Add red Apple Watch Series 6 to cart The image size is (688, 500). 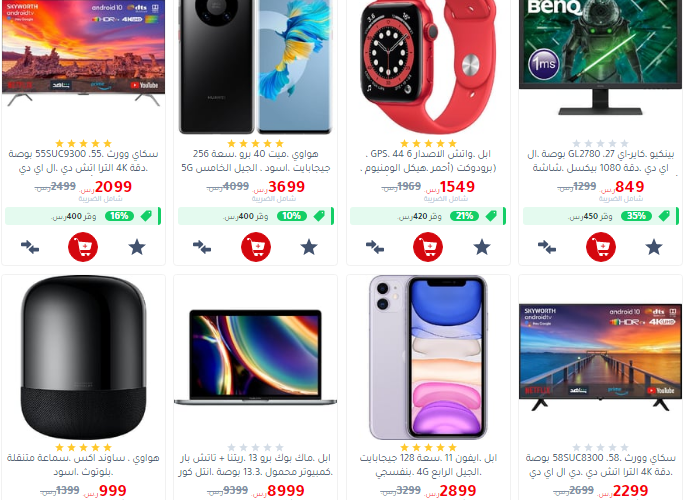pos(428,247)
